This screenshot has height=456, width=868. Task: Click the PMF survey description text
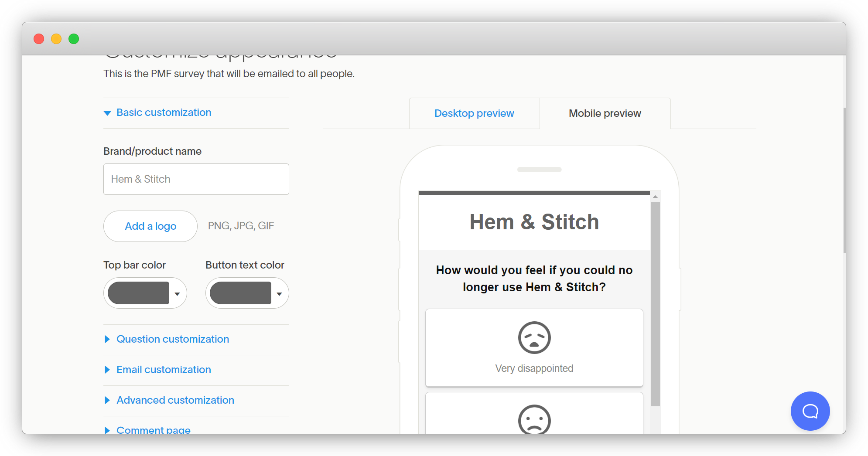229,74
